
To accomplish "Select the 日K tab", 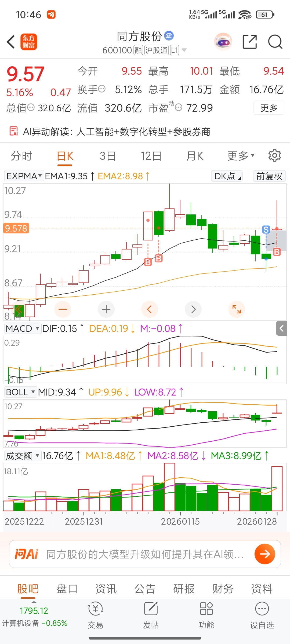I will (x=65, y=156).
